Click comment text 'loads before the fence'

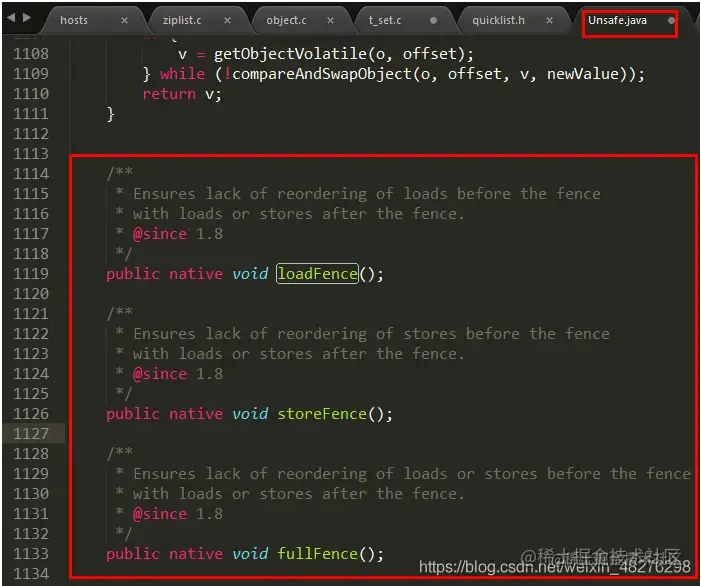point(502,194)
